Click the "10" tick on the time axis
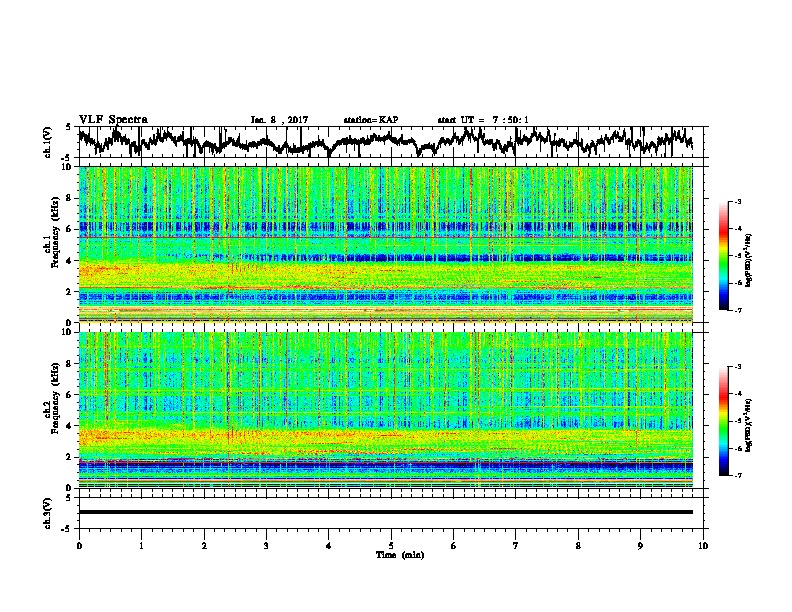Viewport: 792px width, 612px height. tap(703, 546)
